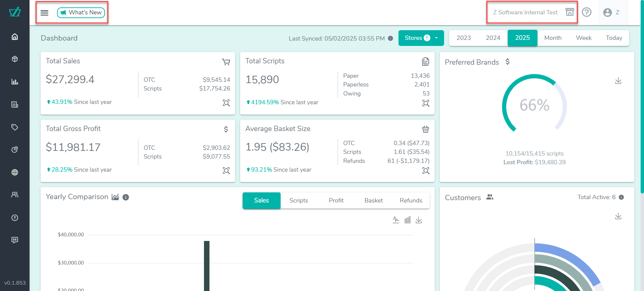The height and width of the screenshot is (291, 644).
Task: Open the hamburger navigation menu
Action: tap(44, 13)
